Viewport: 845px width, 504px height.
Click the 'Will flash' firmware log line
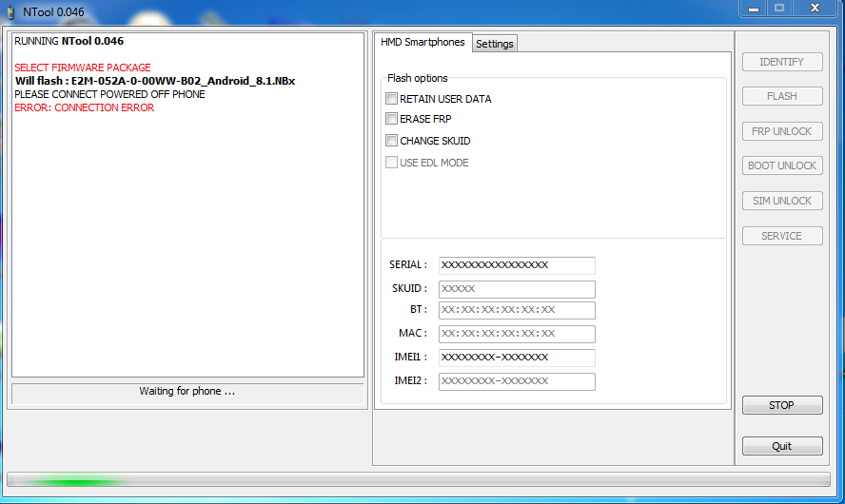pyautogui.click(x=155, y=82)
